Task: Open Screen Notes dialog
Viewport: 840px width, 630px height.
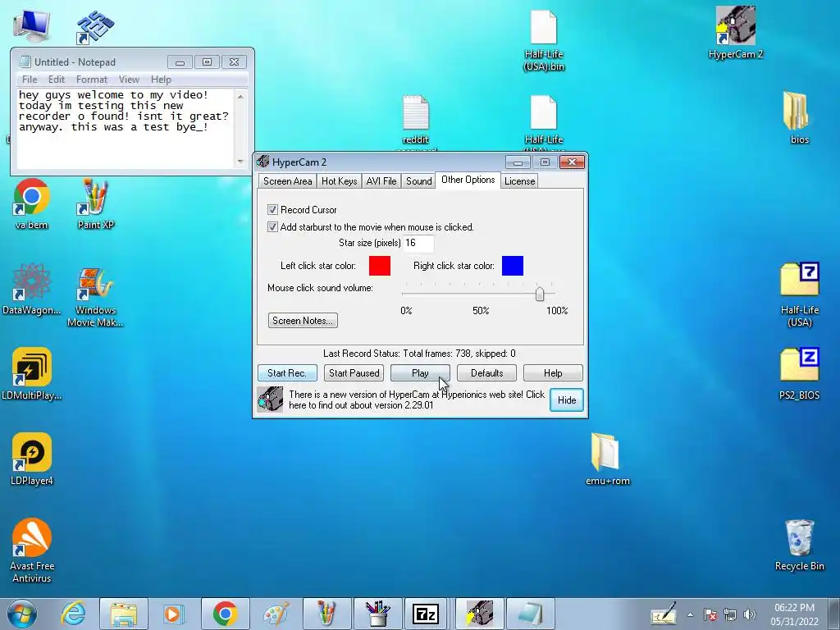Action: pyautogui.click(x=303, y=321)
